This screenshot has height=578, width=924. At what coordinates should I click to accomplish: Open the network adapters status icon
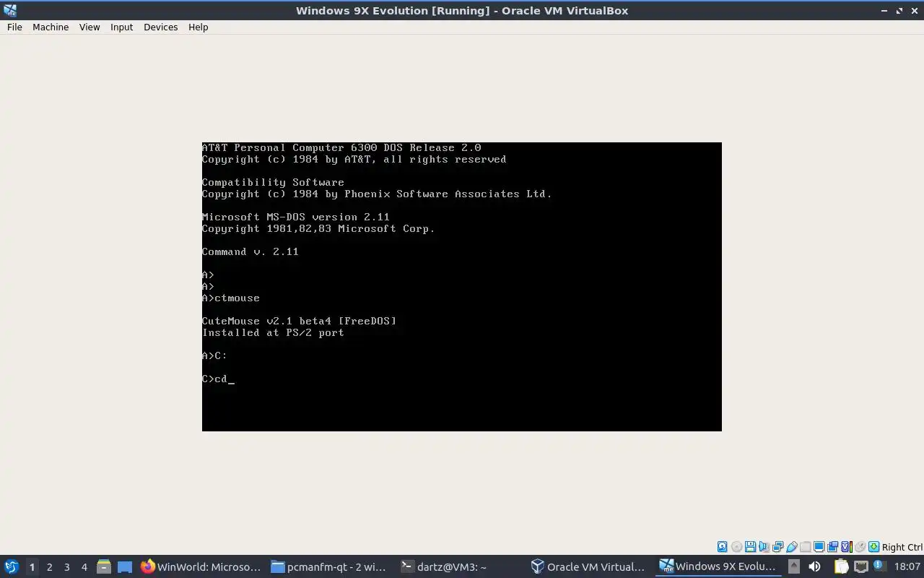pos(777,547)
